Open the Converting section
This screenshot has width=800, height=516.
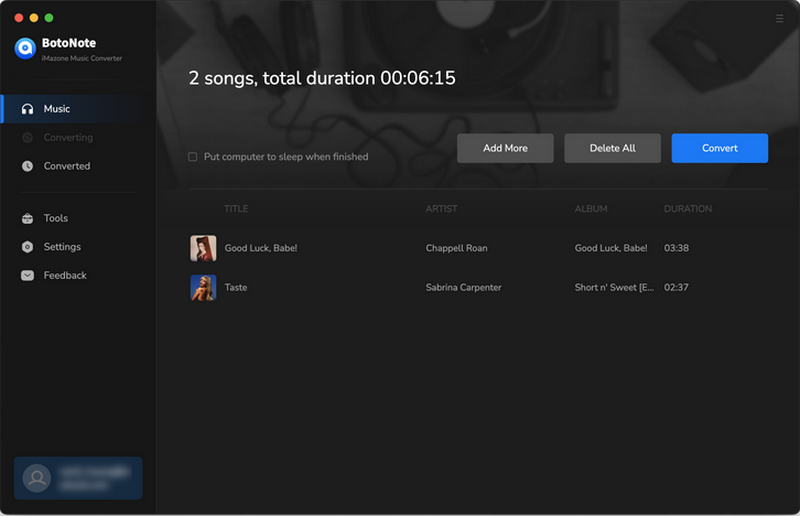[79, 137]
